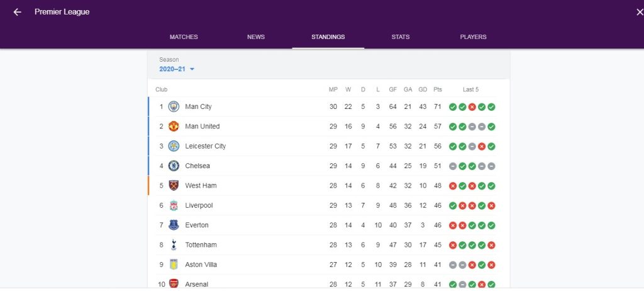Click the Leicester City club crest
Viewport: 644px width, 291px height.
[x=174, y=146]
